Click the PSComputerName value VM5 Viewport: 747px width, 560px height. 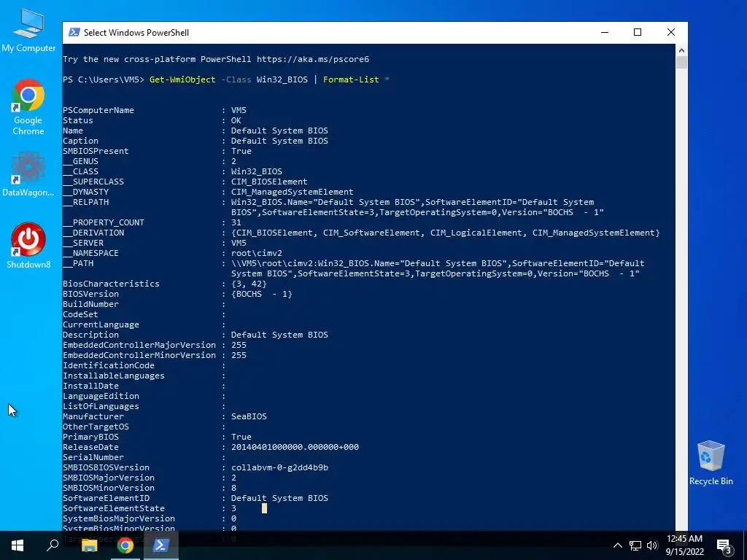(239, 110)
